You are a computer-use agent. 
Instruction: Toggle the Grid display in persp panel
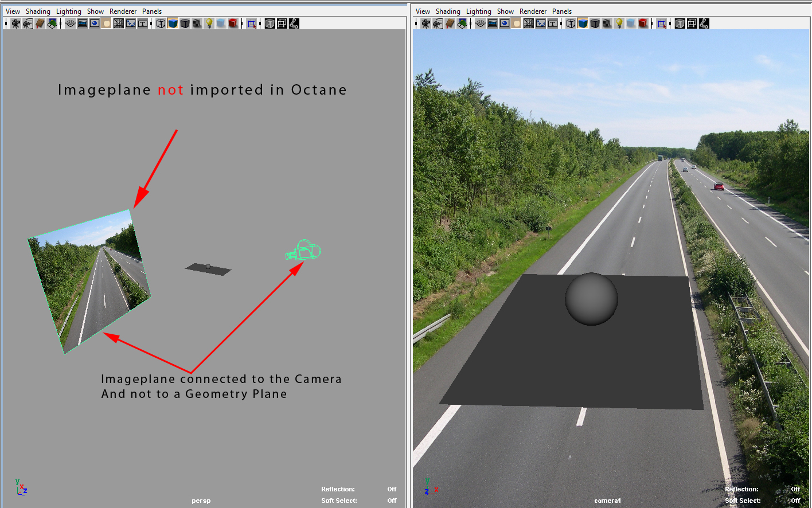point(71,24)
